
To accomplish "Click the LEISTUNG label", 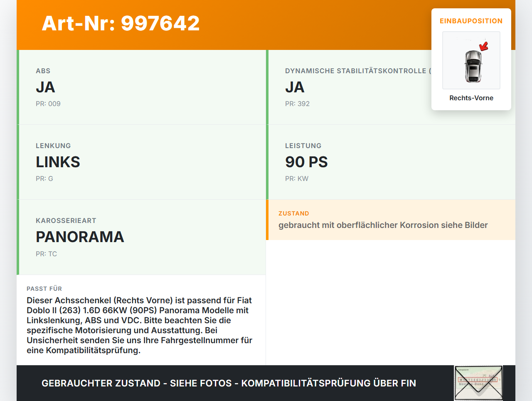I will 303,146.
